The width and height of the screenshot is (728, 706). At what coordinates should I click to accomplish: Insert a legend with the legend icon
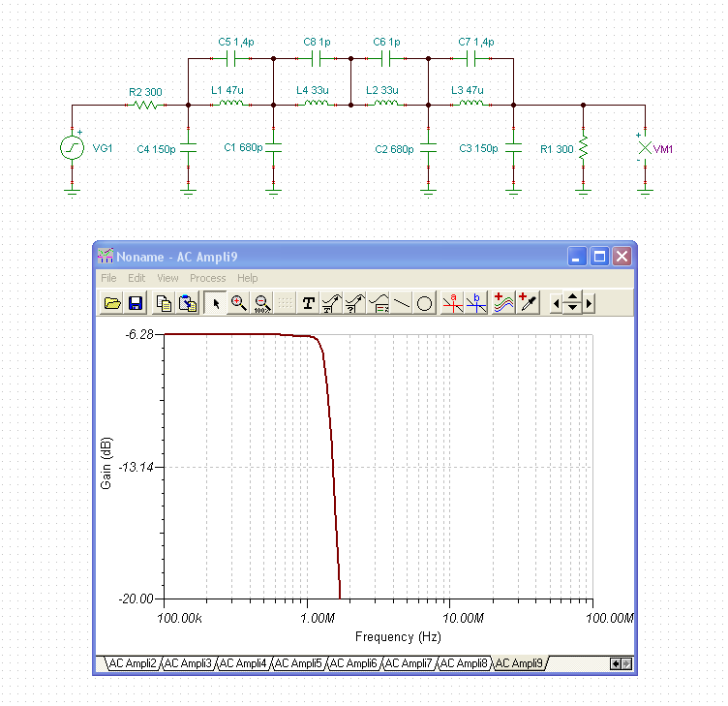pos(379,303)
